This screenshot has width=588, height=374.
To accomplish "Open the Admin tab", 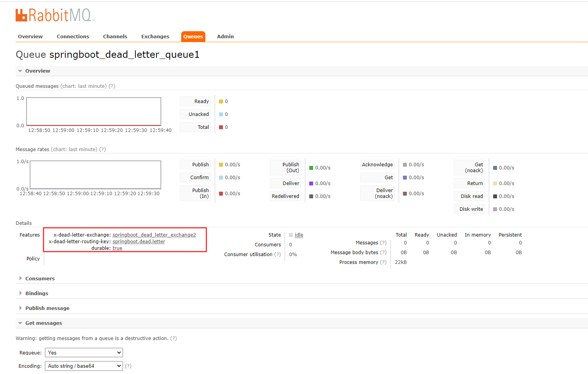I will [225, 36].
